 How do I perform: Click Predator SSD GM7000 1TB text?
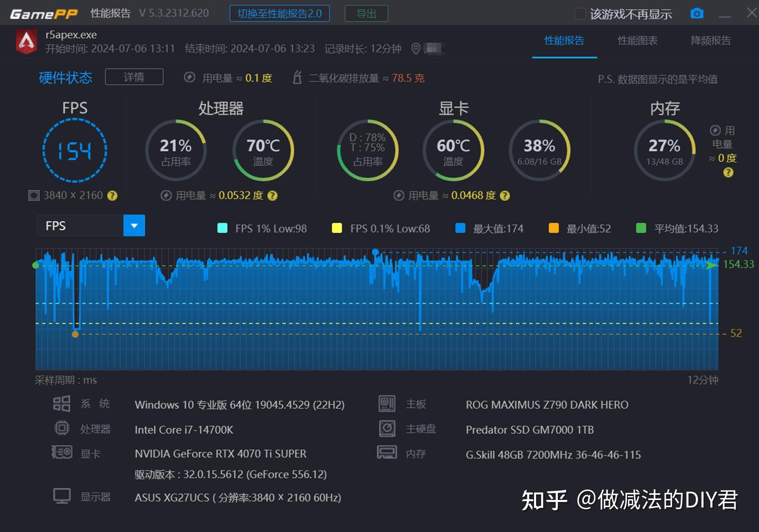pos(530,430)
